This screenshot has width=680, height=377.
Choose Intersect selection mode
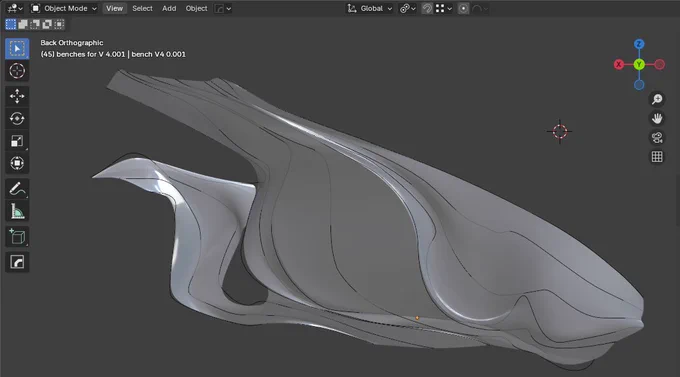click(x=59, y=24)
